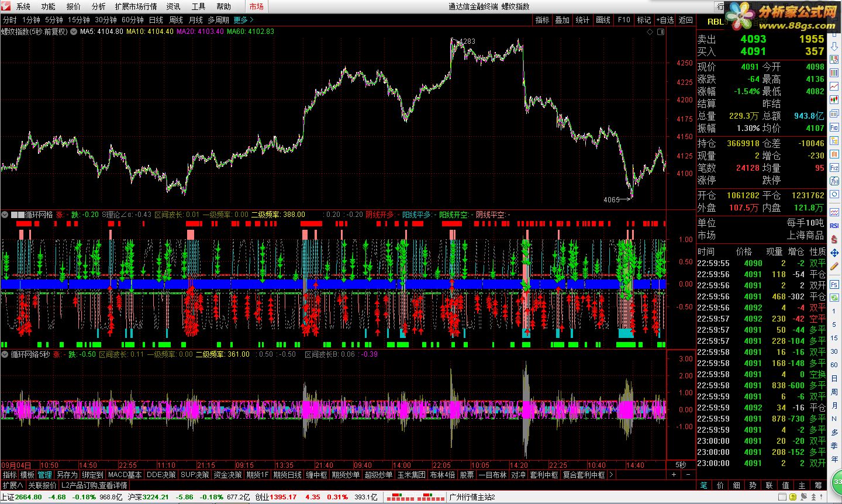Click the wave indicator sidebar icon
This screenshot has width=842, height=504.
pyautogui.click(x=834, y=211)
